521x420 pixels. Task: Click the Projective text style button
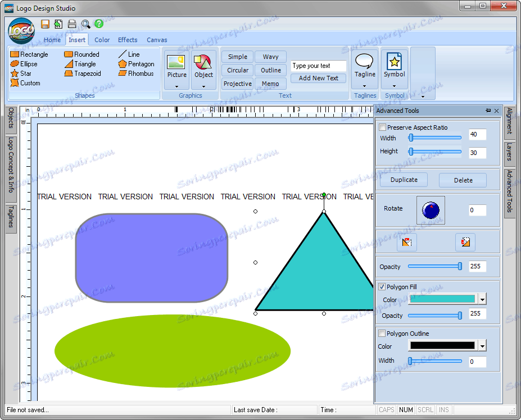click(x=238, y=84)
